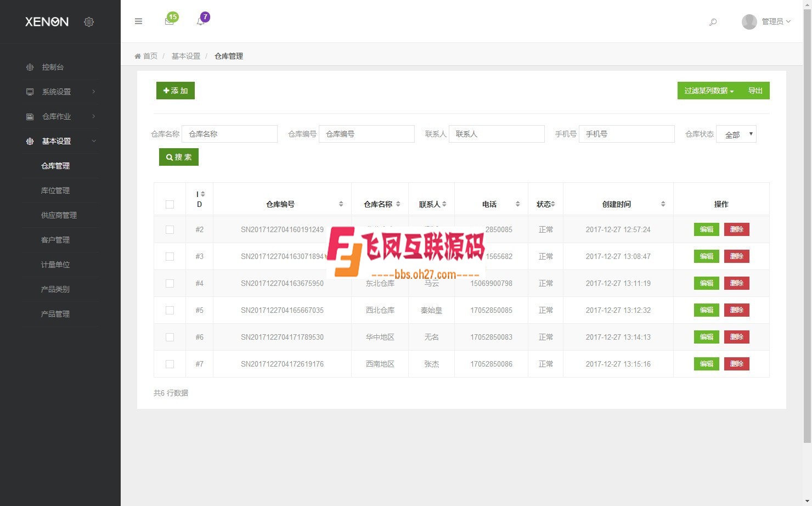812x506 pixels.
Task: Click the 基本设置 gear icon in the sidebar
Action: coord(30,141)
